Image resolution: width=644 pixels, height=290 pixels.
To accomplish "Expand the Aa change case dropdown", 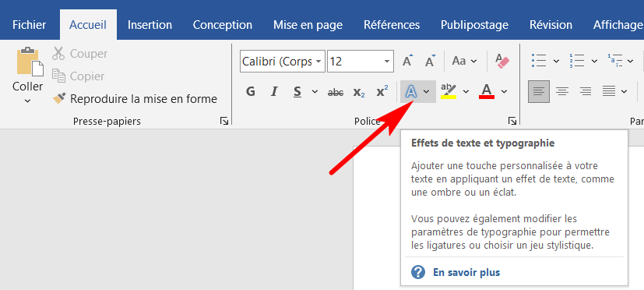I will [465, 62].
